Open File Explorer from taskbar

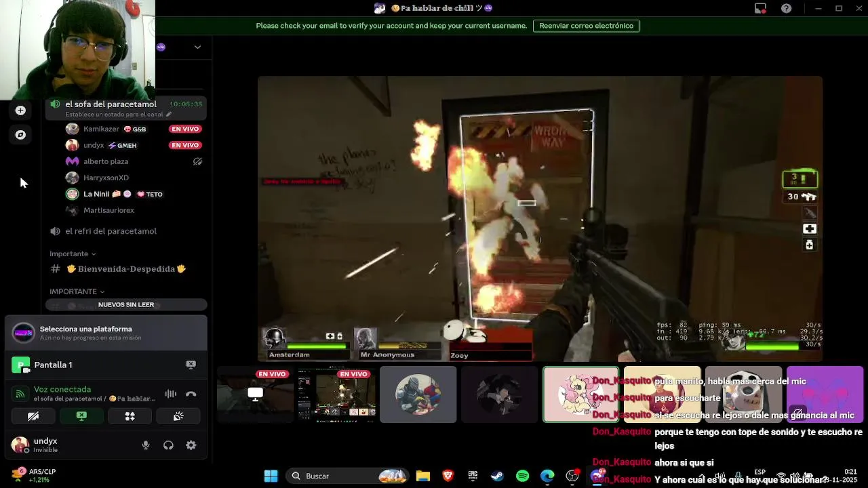(x=423, y=476)
